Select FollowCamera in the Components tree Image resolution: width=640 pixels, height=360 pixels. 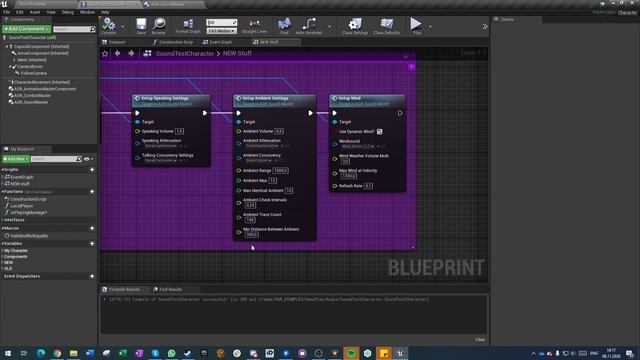(34, 73)
